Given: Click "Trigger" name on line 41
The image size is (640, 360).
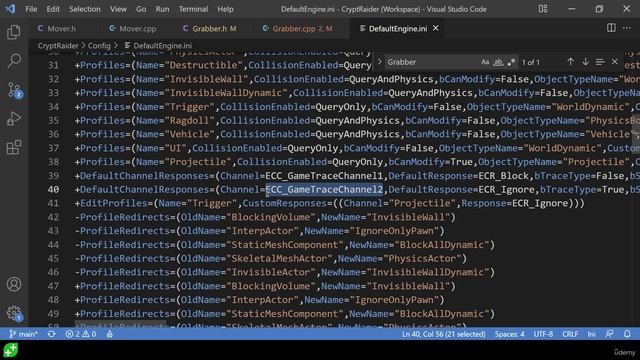Looking at the screenshot, I should coord(212,203).
